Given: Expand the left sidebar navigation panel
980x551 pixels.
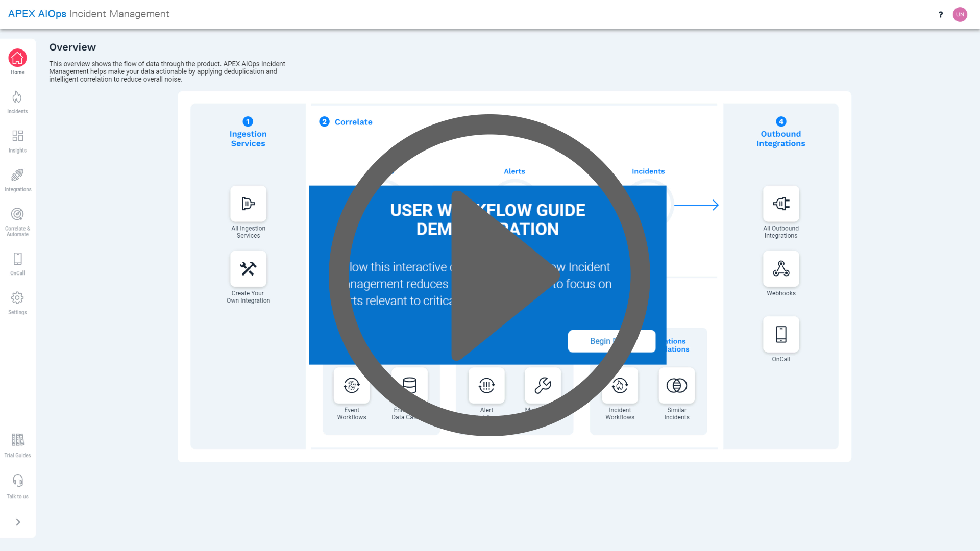Looking at the screenshot, I should [18, 522].
